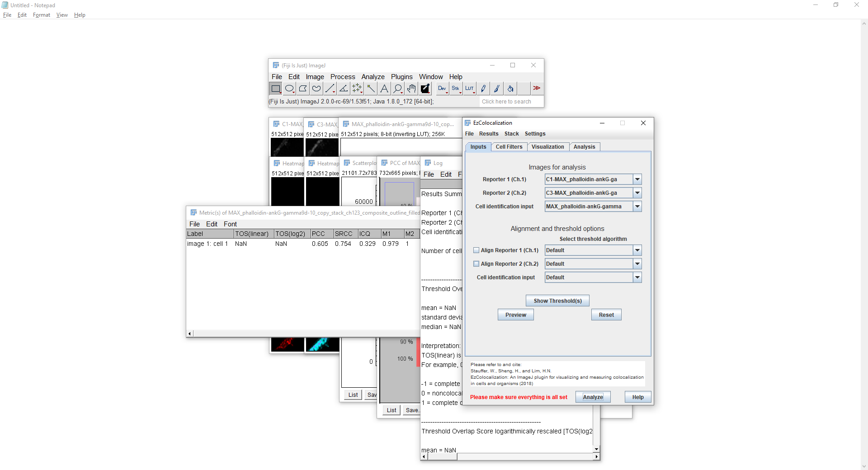
Task: Click the ImageJ search field
Action: point(511,102)
